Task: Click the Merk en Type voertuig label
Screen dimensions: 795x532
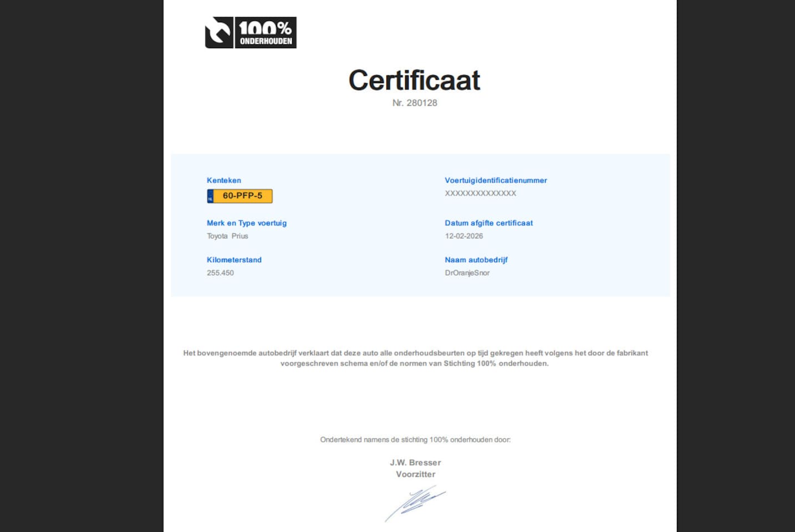Action: [246, 223]
